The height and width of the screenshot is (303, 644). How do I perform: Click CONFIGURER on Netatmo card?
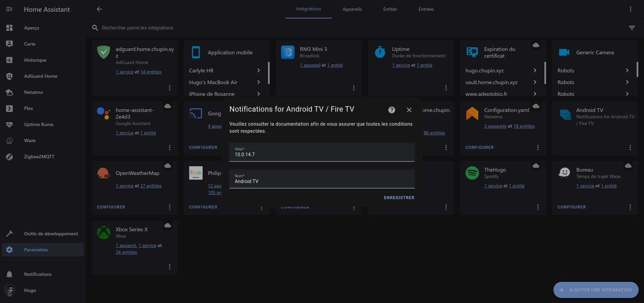pyautogui.click(x=480, y=147)
